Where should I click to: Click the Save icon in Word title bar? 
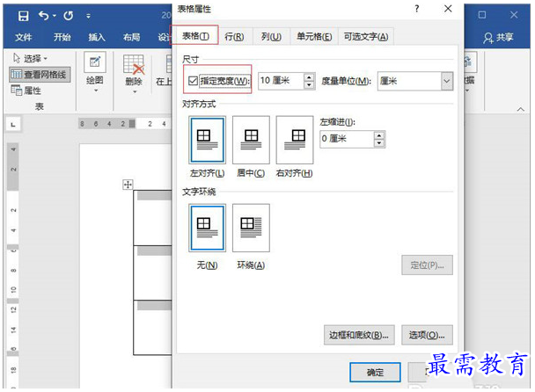click(x=23, y=16)
